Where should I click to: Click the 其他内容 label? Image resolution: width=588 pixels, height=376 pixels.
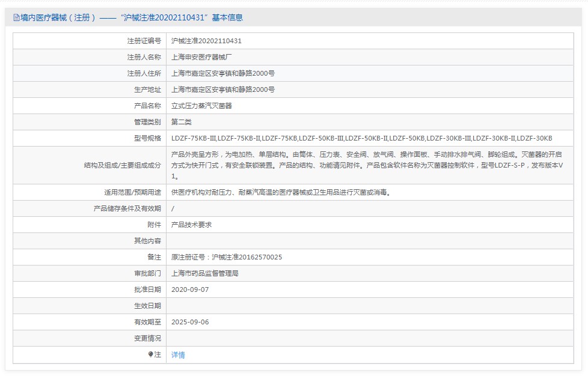point(147,241)
